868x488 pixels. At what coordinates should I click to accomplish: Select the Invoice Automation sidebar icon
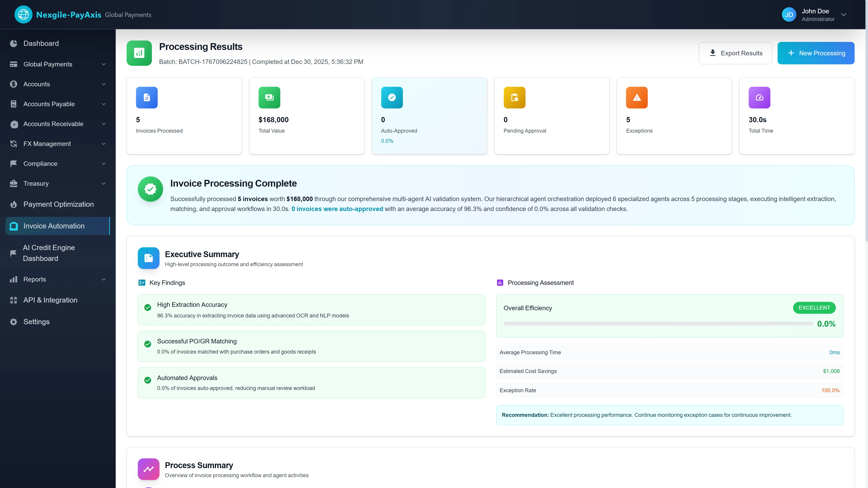click(14, 226)
